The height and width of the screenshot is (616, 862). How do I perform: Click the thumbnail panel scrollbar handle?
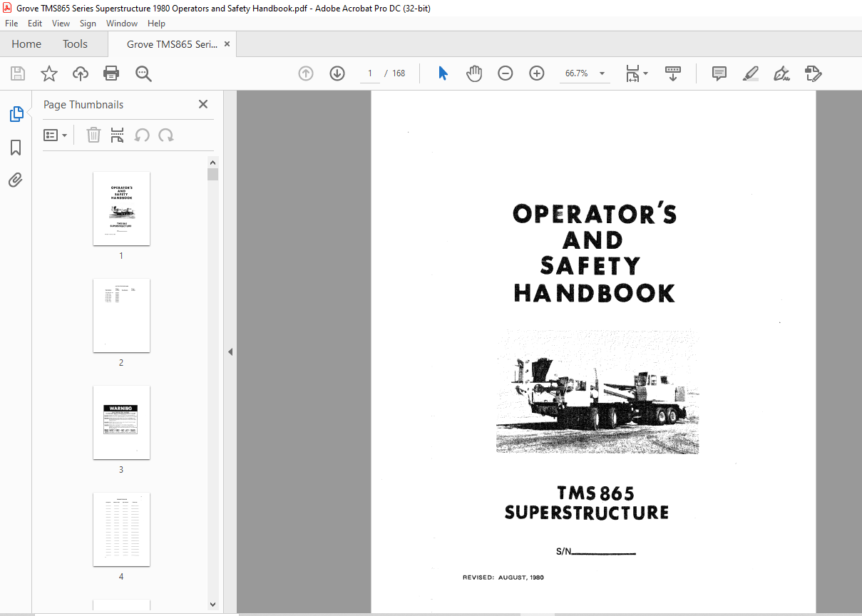click(x=212, y=175)
